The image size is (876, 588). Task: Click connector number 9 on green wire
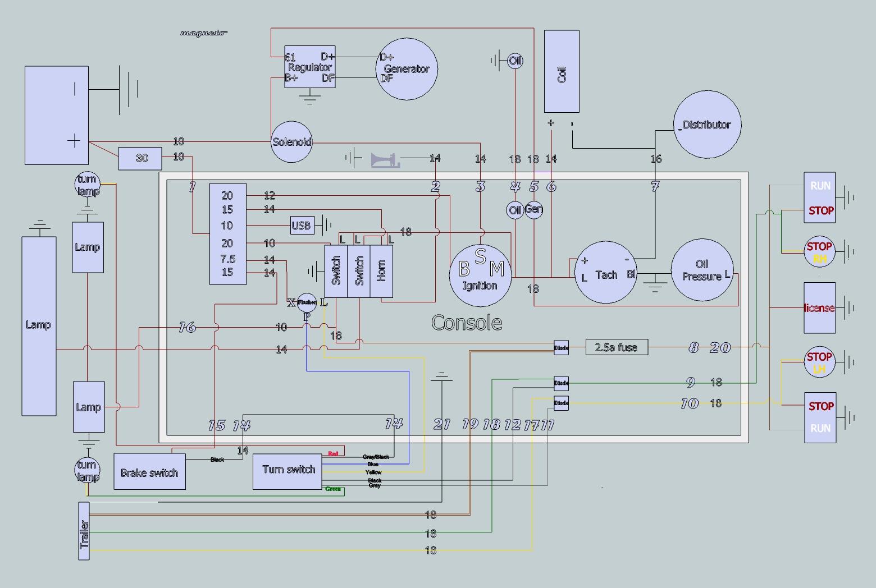coord(691,383)
